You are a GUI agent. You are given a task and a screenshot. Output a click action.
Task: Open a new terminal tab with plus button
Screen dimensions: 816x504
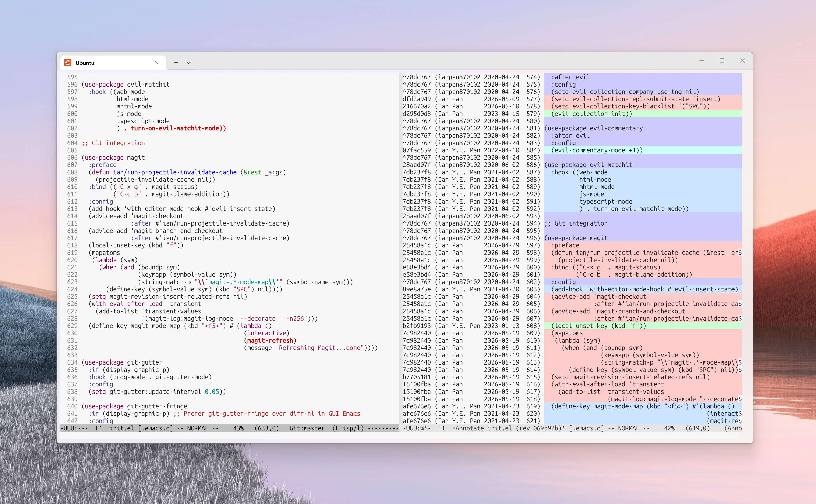point(176,63)
